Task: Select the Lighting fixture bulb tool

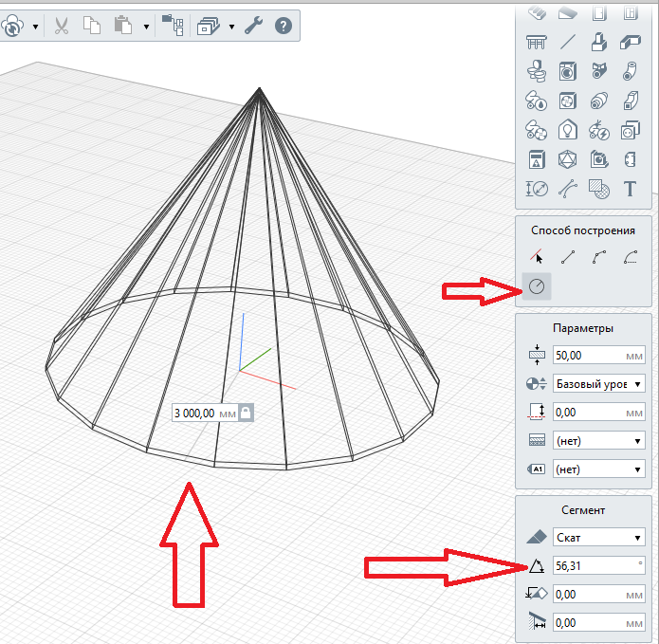Action: [x=568, y=130]
